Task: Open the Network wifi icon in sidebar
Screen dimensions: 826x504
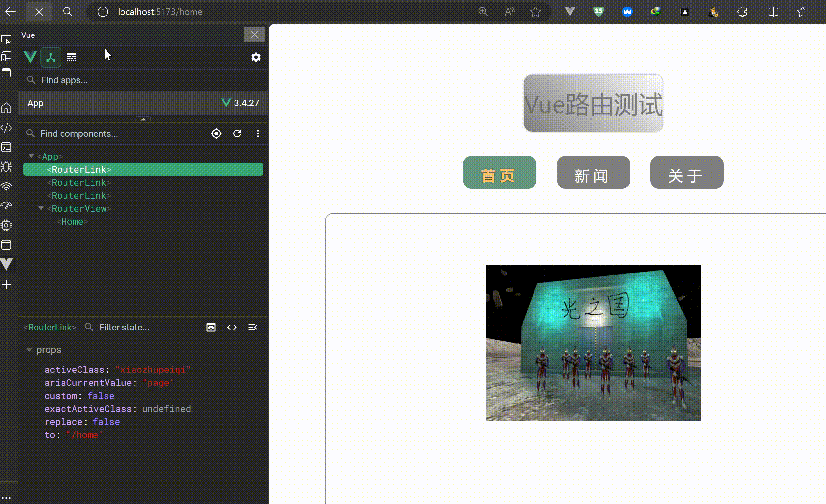Action: [x=7, y=186]
